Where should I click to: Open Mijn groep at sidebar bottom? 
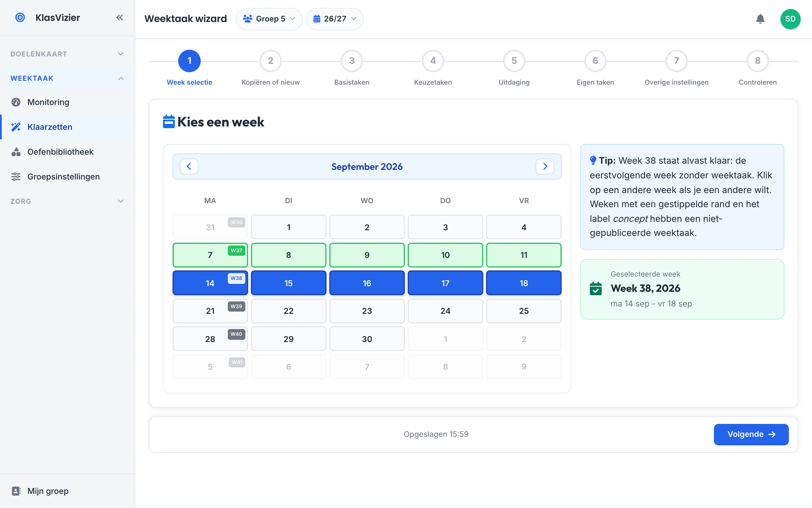(67, 491)
